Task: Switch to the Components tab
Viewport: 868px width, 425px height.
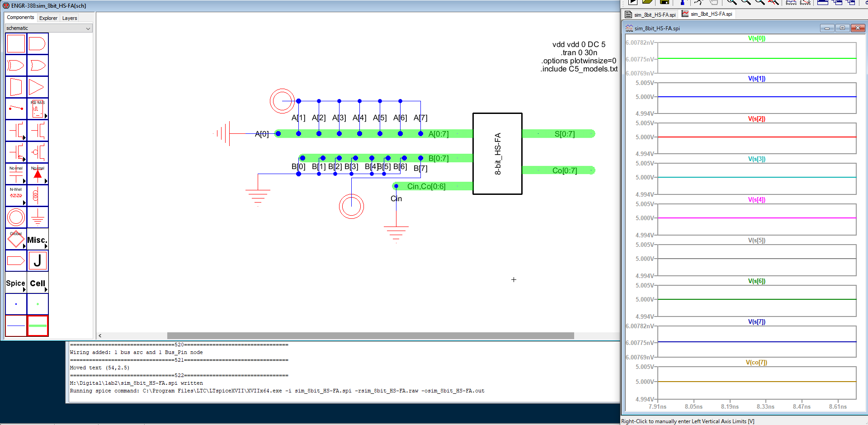Action: click(20, 17)
